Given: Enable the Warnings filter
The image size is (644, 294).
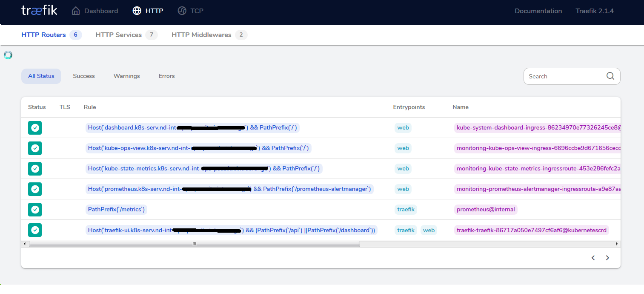Looking at the screenshot, I should coord(126,76).
